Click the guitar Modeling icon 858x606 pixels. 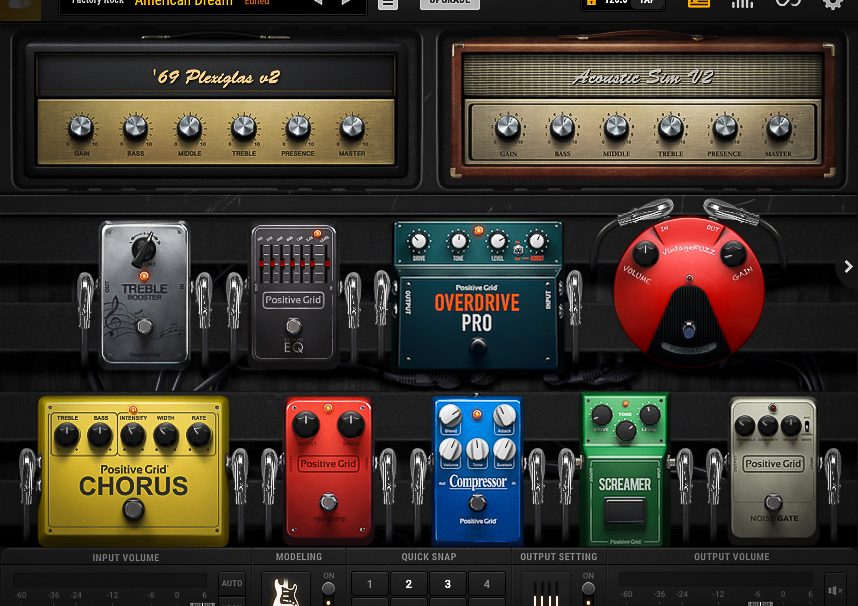coord(286,590)
